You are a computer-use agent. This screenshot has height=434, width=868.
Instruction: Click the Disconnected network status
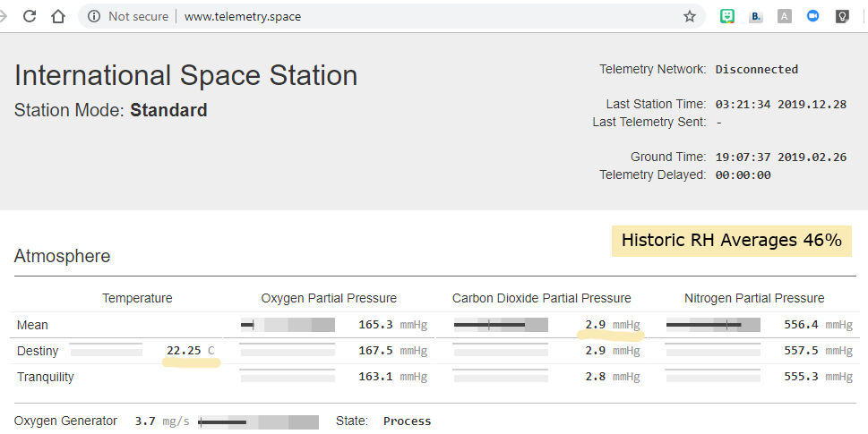click(756, 70)
